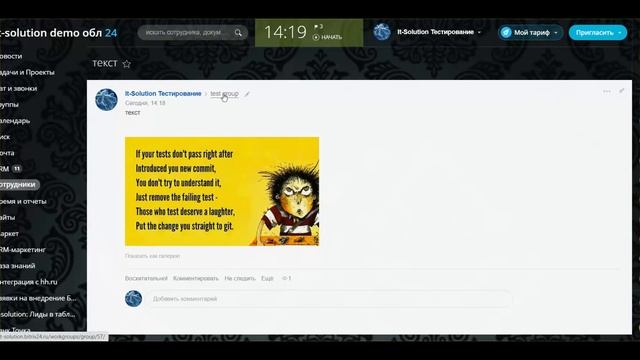Click Не следить to unfollow post
Screen dimensions: 640x360
[240, 278]
